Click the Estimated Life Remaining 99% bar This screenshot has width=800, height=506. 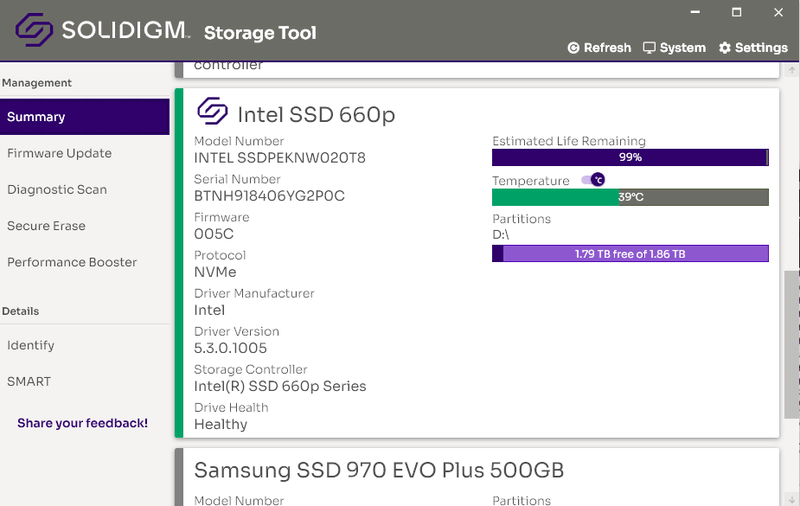click(x=630, y=158)
